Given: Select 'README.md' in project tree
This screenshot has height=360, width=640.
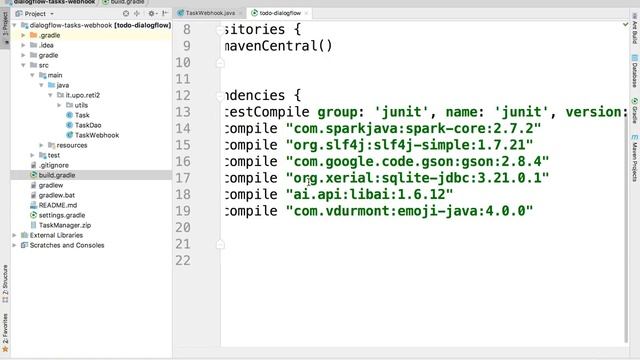Looking at the screenshot, I should coord(58,205).
